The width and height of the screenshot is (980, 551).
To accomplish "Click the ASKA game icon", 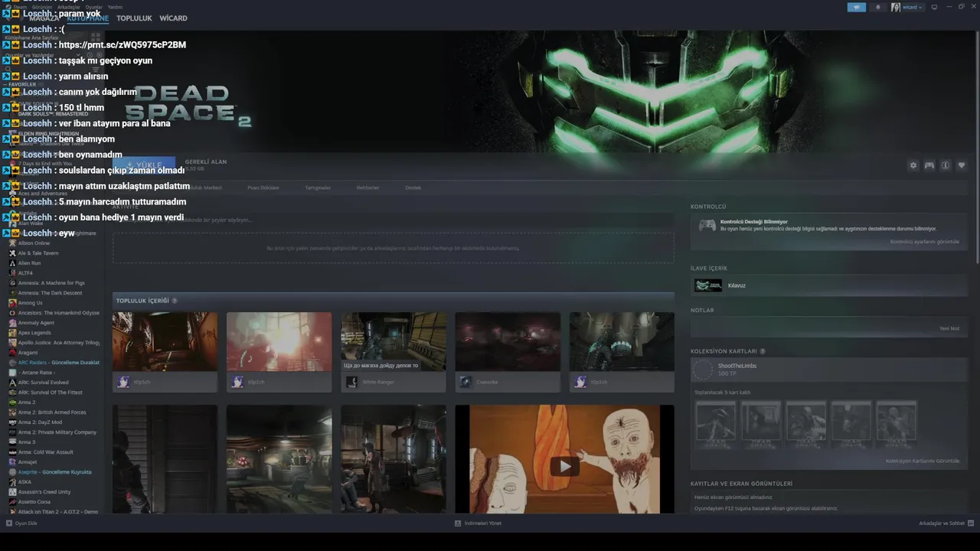I will pyautogui.click(x=12, y=482).
